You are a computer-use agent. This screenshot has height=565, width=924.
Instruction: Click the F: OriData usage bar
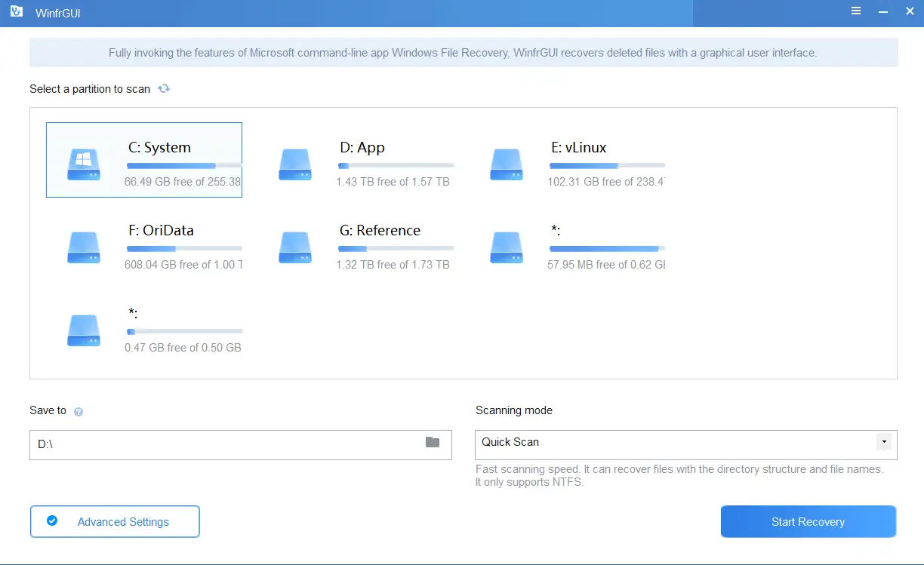tap(184, 248)
